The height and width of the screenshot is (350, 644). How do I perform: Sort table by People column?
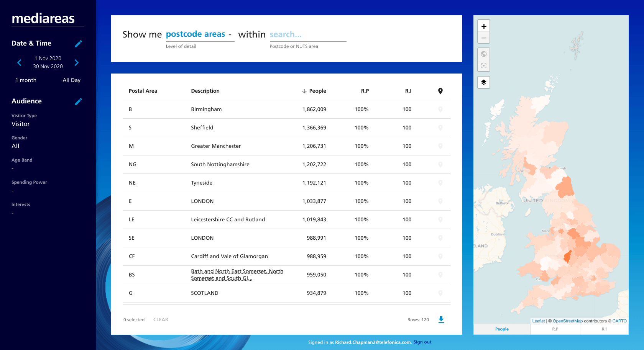tap(314, 91)
